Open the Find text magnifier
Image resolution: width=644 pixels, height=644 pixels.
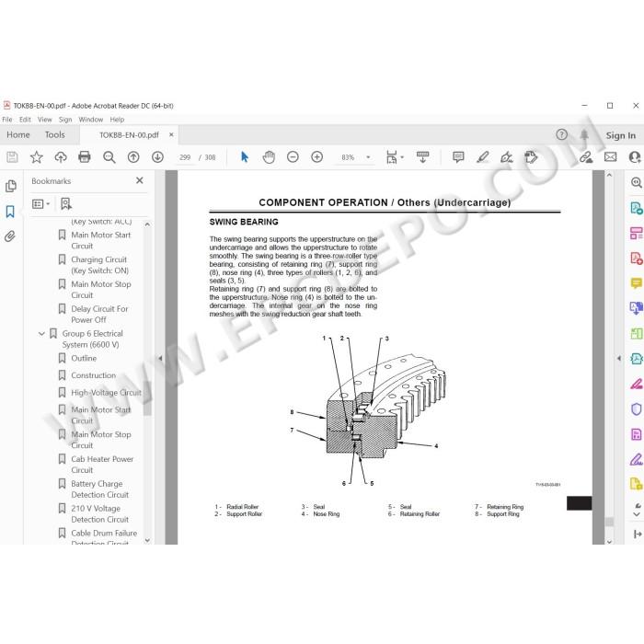point(109,157)
